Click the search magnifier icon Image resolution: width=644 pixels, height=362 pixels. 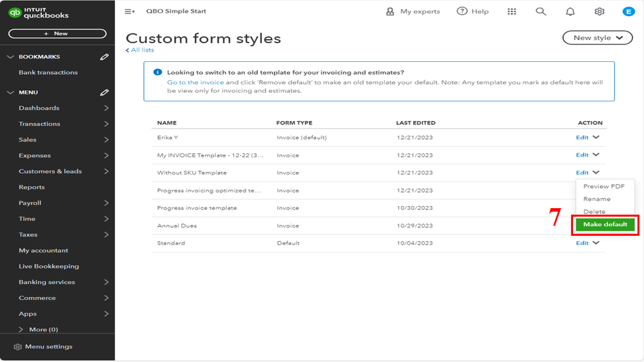pos(541,12)
